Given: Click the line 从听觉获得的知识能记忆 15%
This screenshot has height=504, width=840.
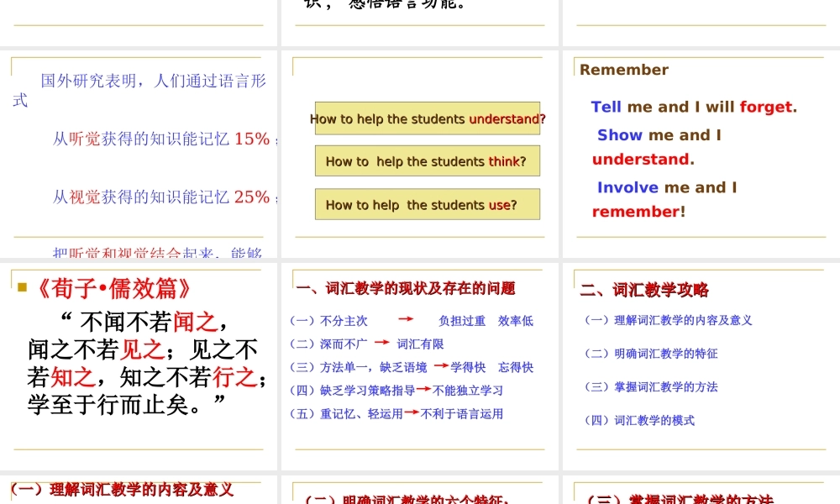Looking at the screenshot, I should pyautogui.click(x=160, y=139).
